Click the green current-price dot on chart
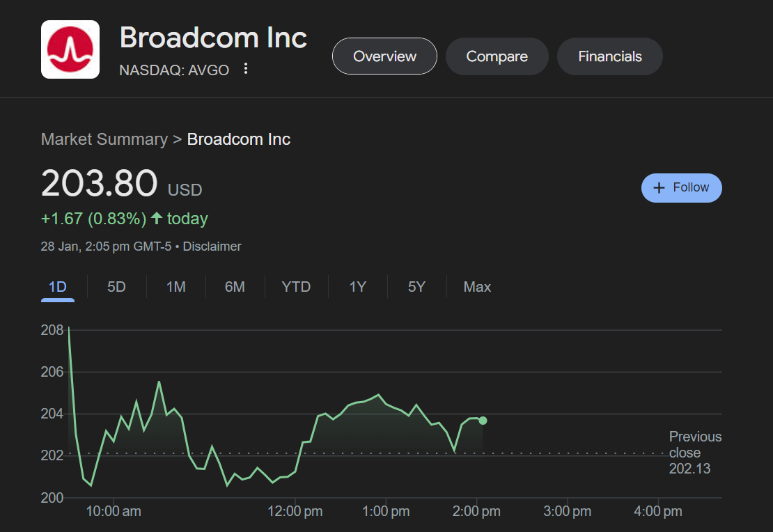 click(483, 421)
